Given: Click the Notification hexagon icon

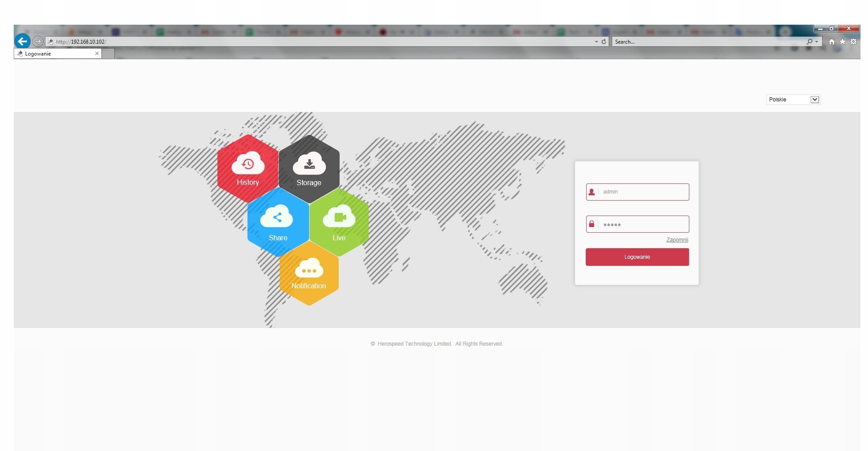Looking at the screenshot, I should click(x=309, y=273).
